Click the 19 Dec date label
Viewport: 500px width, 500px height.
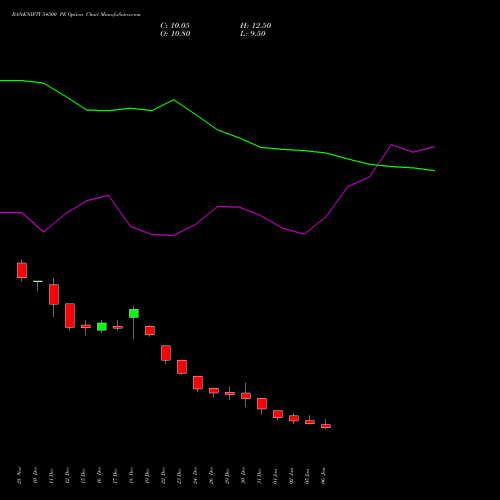point(147,476)
